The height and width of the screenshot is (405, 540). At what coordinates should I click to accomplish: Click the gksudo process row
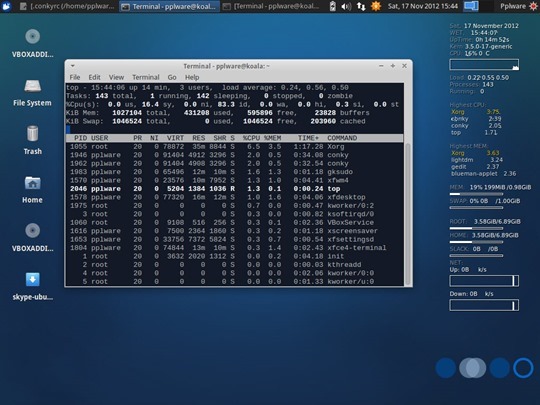click(x=235, y=172)
